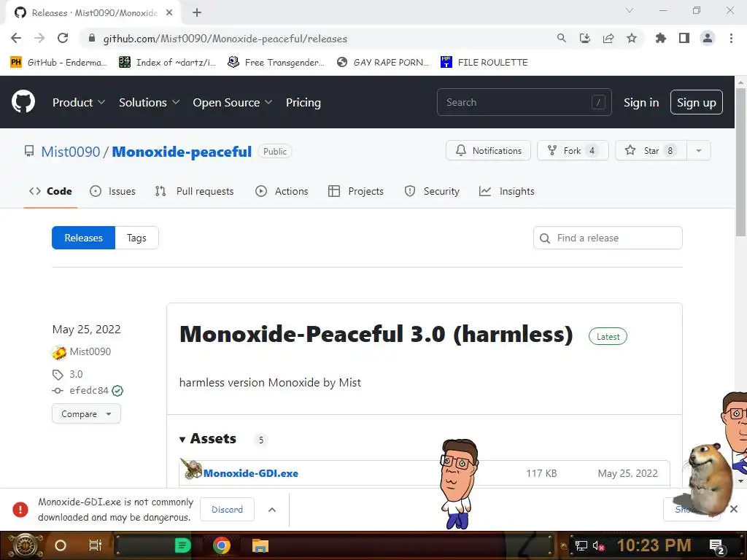This screenshot has width=747, height=560.
Task: Open the notification center icon
Action: 717,546
